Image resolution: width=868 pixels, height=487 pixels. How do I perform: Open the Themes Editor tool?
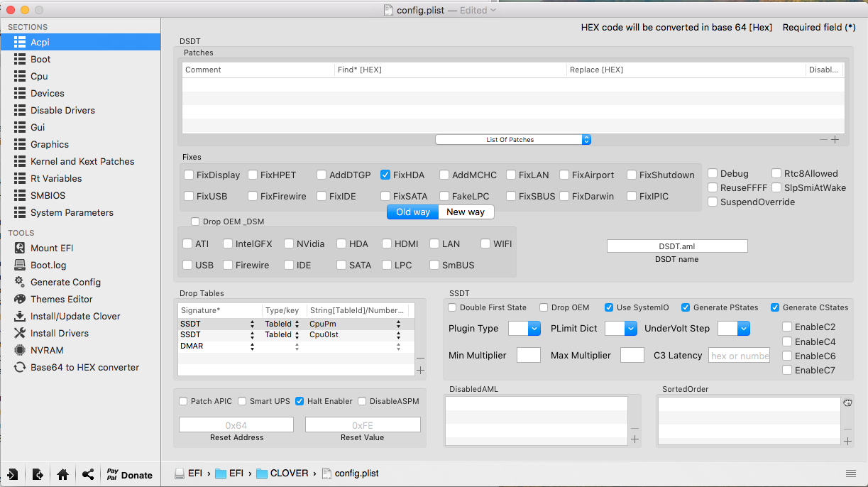pos(61,299)
